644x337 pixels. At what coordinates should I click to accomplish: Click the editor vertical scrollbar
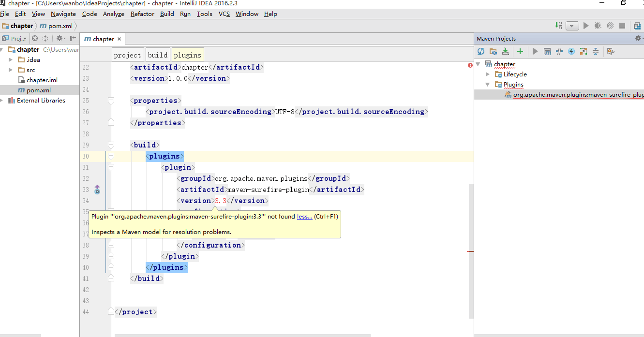point(471,250)
